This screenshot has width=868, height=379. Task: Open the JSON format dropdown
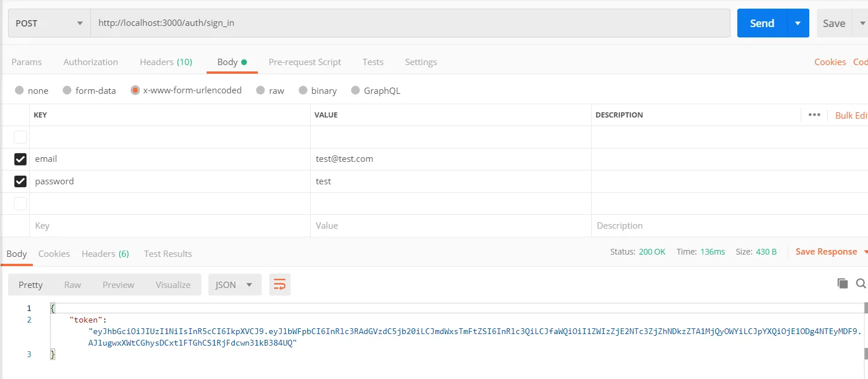click(x=235, y=285)
